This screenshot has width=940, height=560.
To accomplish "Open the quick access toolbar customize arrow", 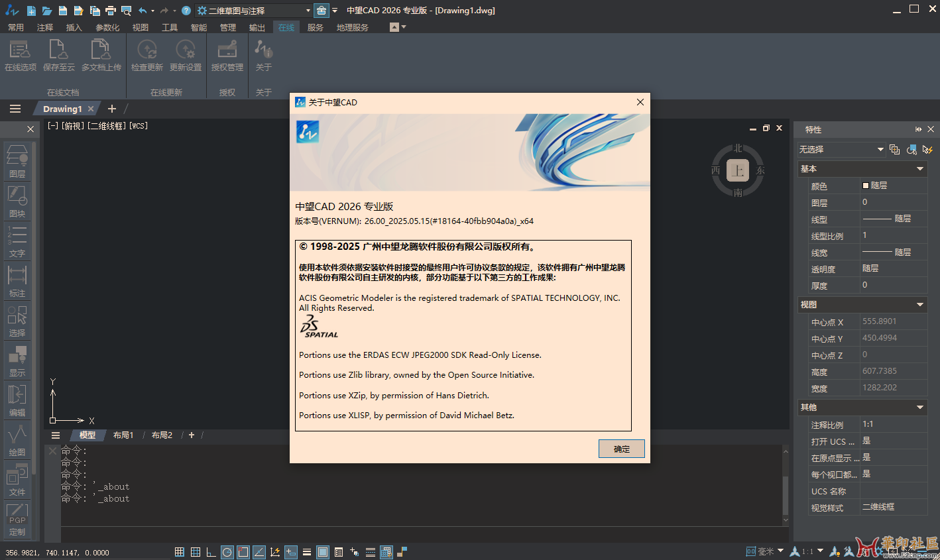I will click(x=335, y=11).
